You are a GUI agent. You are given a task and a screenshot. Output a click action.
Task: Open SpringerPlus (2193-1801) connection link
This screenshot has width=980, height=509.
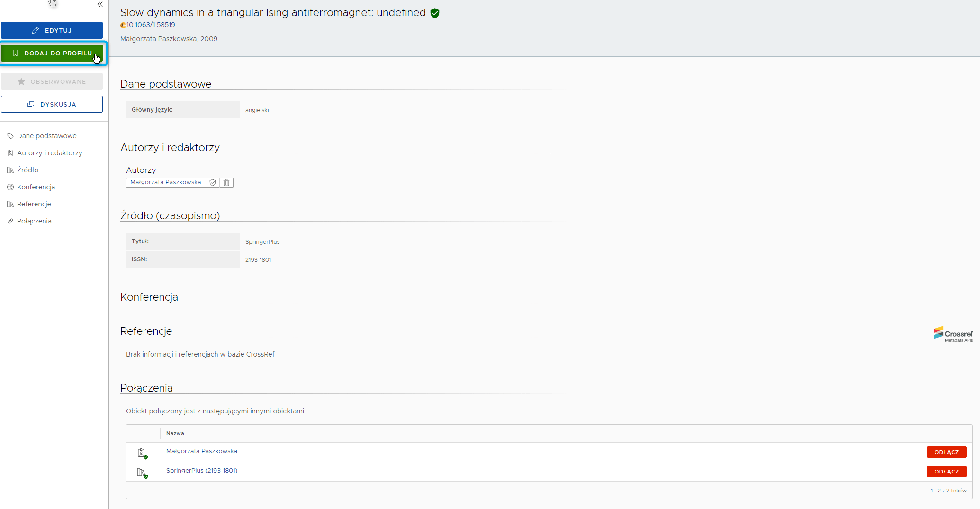coord(201,471)
